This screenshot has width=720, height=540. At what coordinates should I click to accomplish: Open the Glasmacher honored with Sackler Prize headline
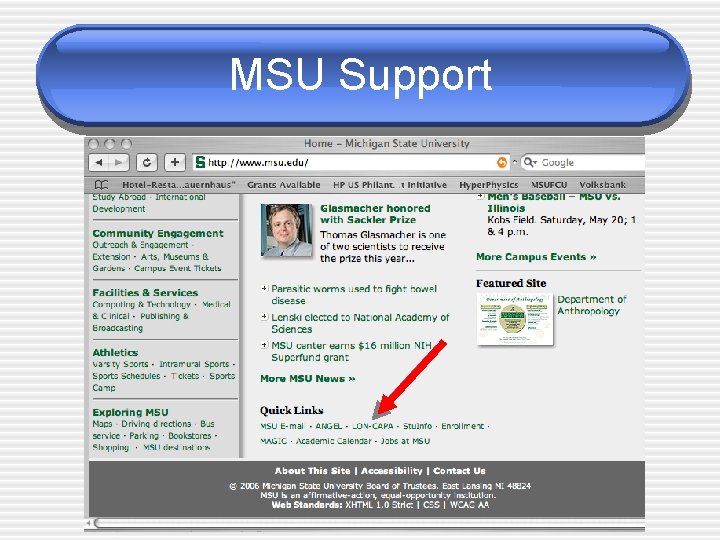tap(375, 214)
